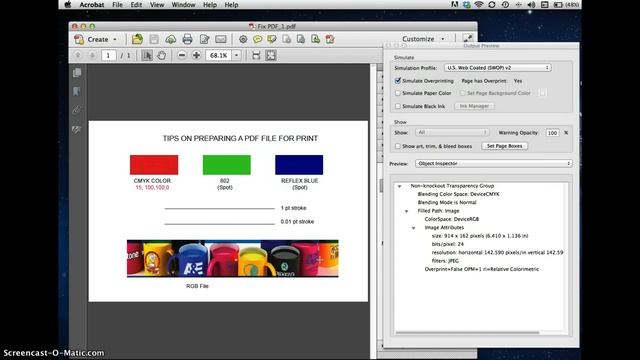Zoom in with the plus button
The width and height of the screenshot is (640, 360).
196,55
